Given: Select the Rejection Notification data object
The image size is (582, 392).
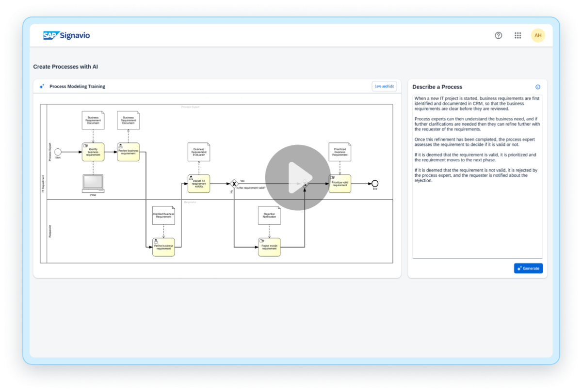Looking at the screenshot, I should coord(269,215).
